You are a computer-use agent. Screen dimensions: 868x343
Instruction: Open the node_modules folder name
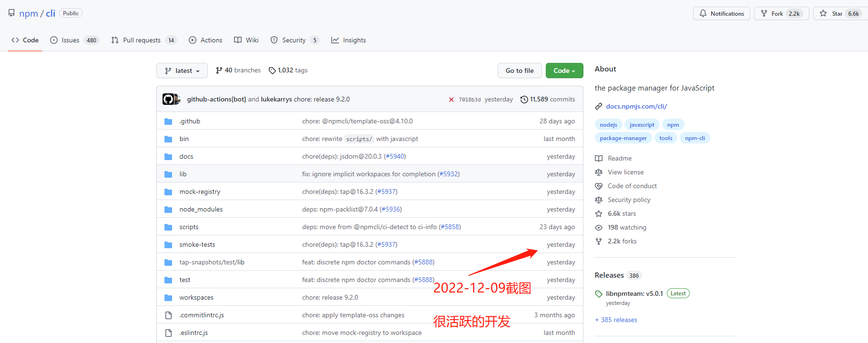coord(201,210)
